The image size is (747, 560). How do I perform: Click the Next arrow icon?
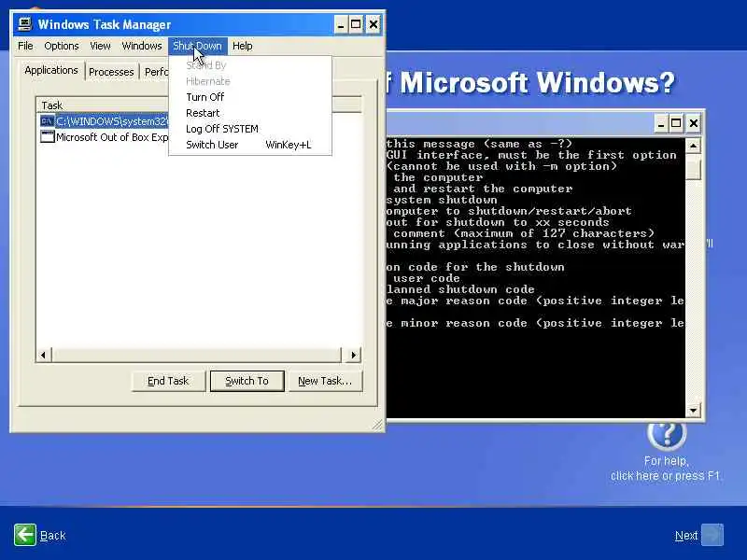[x=712, y=535]
